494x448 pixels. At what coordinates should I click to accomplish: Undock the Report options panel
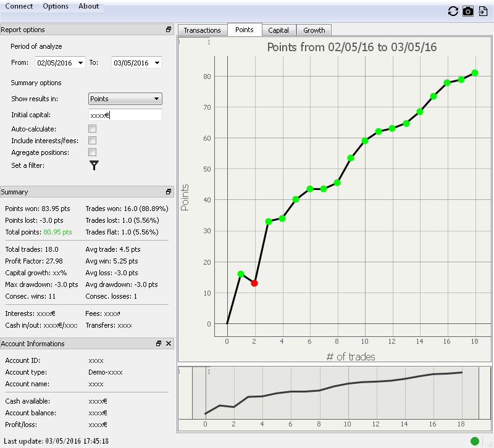(x=169, y=30)
